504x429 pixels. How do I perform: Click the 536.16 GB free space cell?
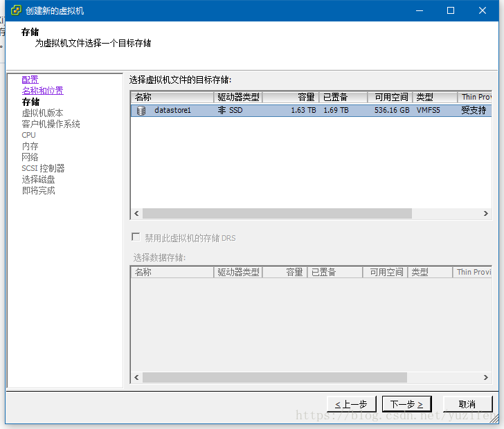pos(392,110)
